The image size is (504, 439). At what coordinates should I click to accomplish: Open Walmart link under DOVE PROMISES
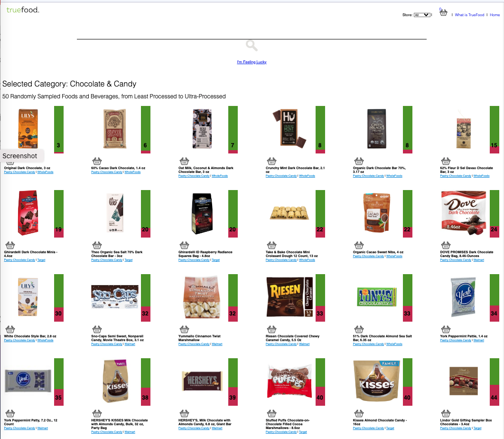click(x=478, y=260)
